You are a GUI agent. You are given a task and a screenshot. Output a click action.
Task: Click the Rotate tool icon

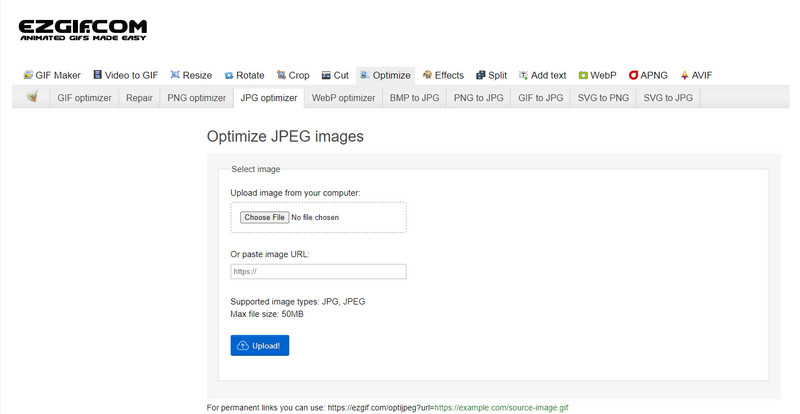pyautogui.click(x=229, y=76)
